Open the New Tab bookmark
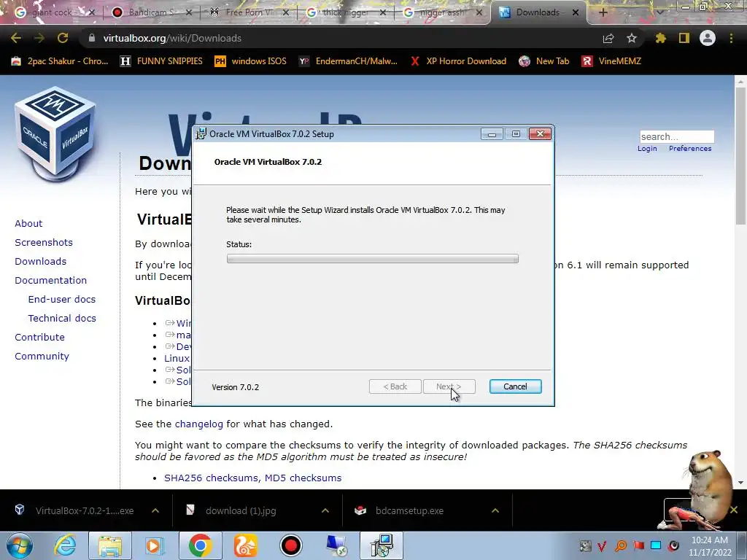 [x=544, y=61]
